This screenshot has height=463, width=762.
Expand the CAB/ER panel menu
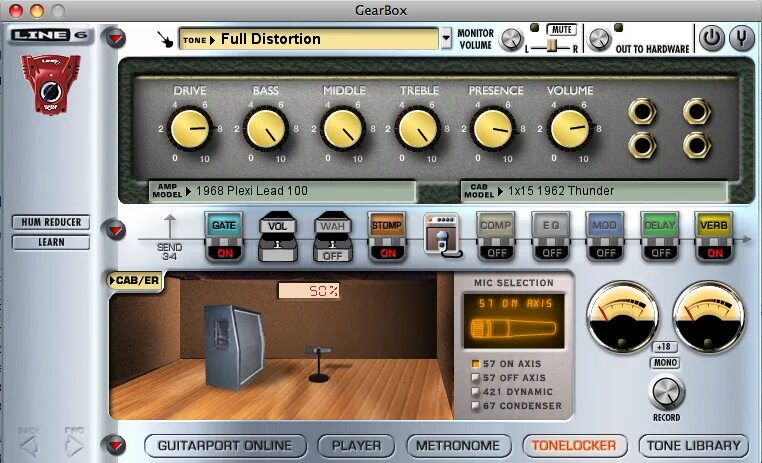click(x=135, y=280)
